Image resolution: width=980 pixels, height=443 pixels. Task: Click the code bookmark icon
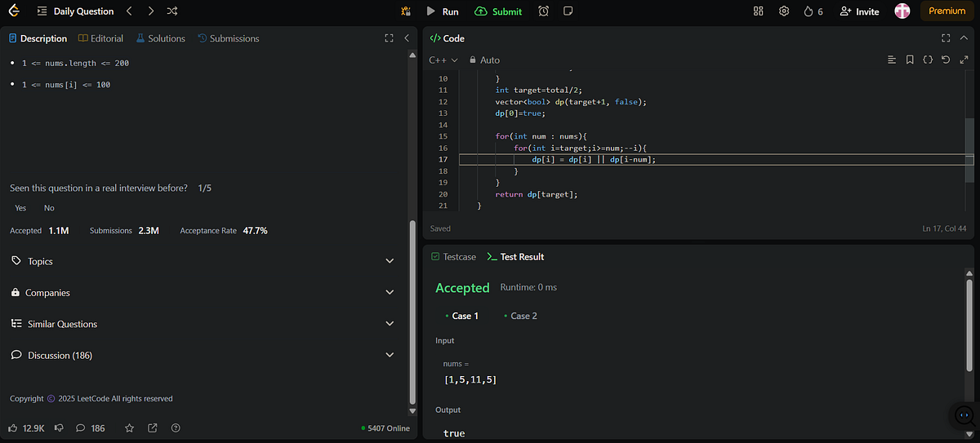click(910, 60)
